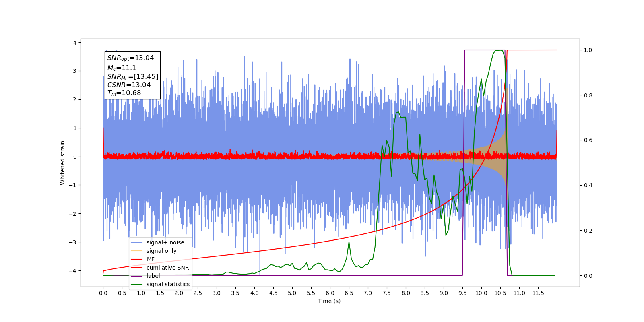Click the 'MF' legend label
This screenshot has height=322, width=644.
click(151, 259)
